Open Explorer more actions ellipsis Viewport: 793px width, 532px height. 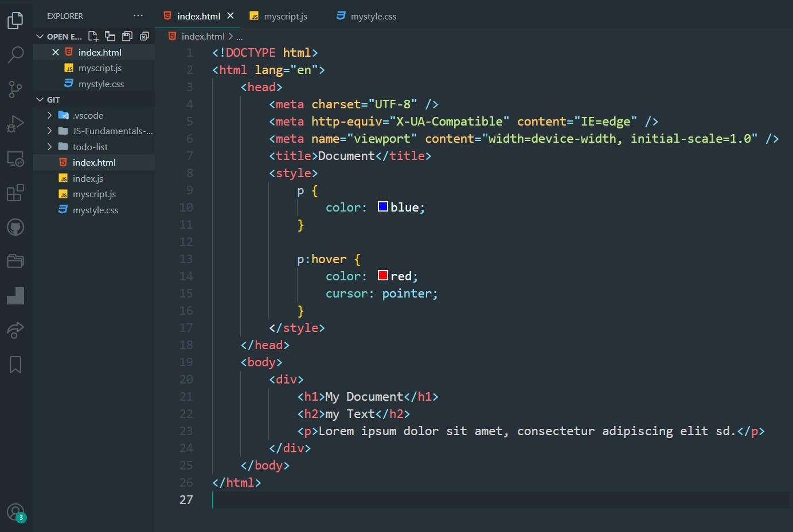pos(138,15)
